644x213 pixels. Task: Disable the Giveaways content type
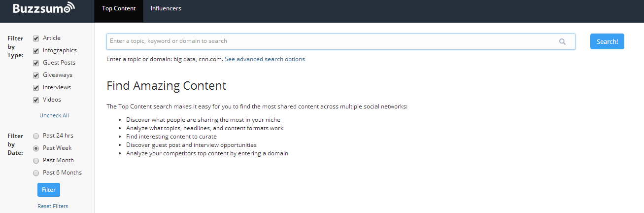36,75
